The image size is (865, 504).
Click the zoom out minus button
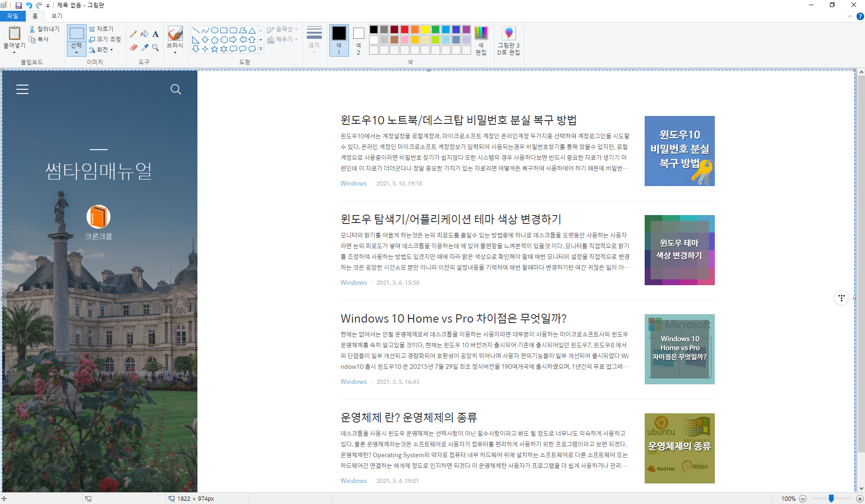[x=803, y=498]
